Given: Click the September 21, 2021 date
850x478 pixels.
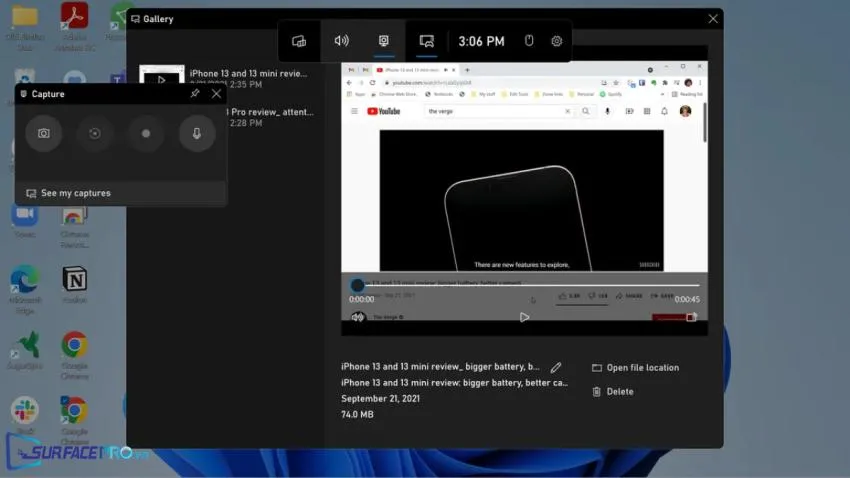Looking at the screenshot, I should point(380,398).
